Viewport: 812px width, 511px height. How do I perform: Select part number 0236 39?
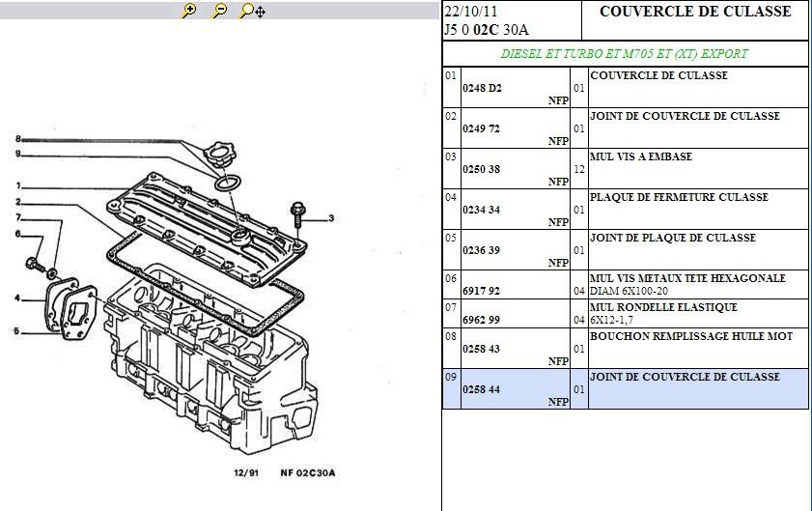click(x=481, y=250)
